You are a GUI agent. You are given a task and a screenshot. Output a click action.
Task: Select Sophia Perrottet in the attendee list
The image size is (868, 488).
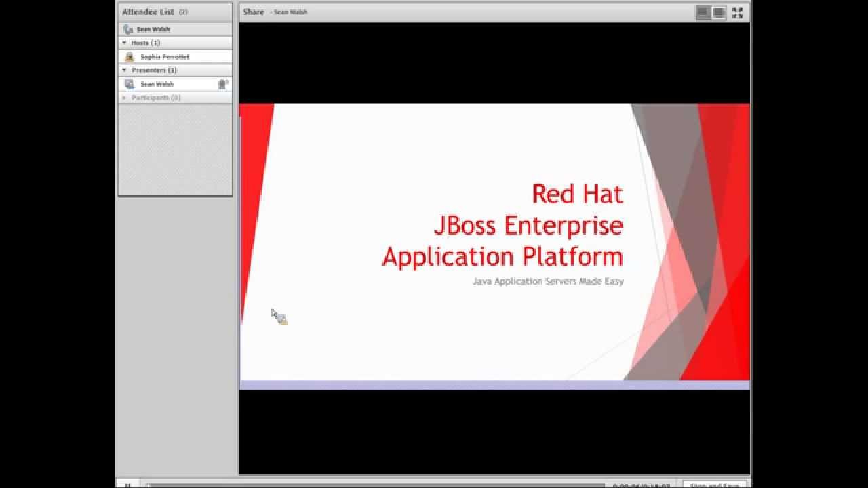pyautogui.click(x=176, y=57)
